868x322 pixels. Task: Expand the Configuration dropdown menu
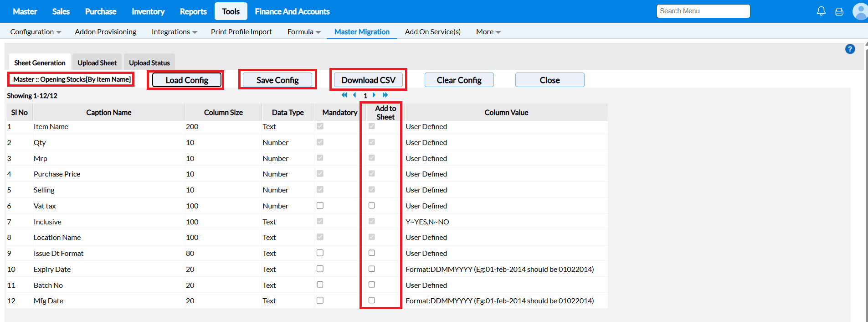tap(36, 32)
